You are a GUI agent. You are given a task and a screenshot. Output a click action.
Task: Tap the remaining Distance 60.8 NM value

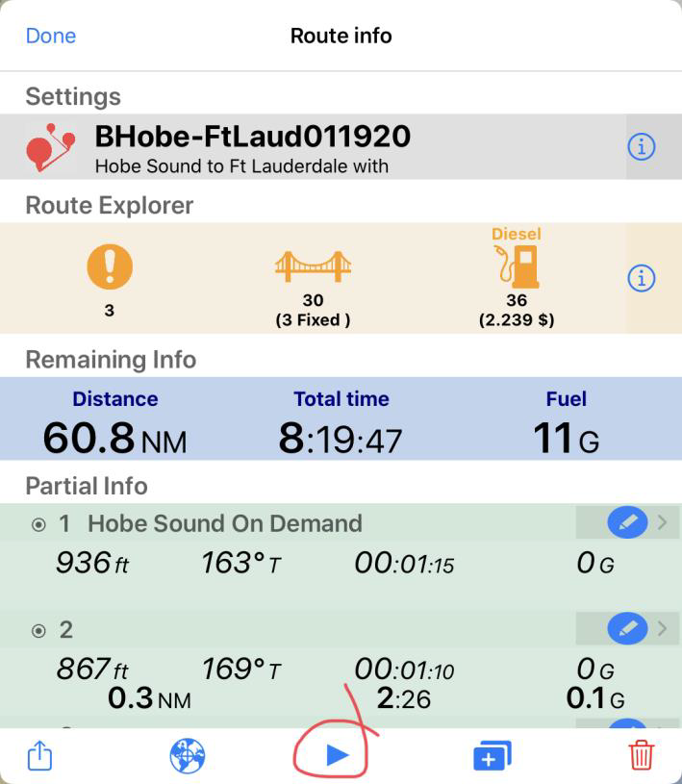click(115, 438)
